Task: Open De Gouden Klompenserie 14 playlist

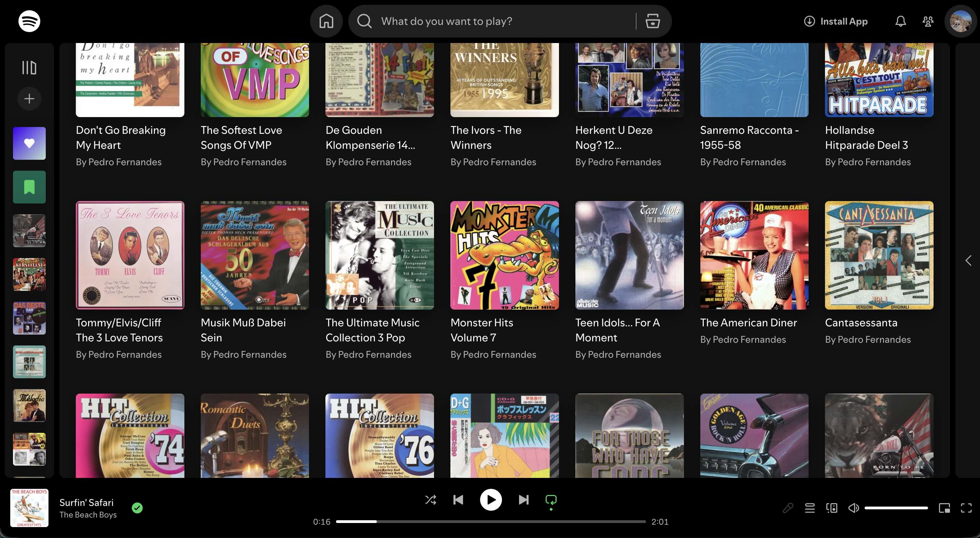Action: coord(379,80)
